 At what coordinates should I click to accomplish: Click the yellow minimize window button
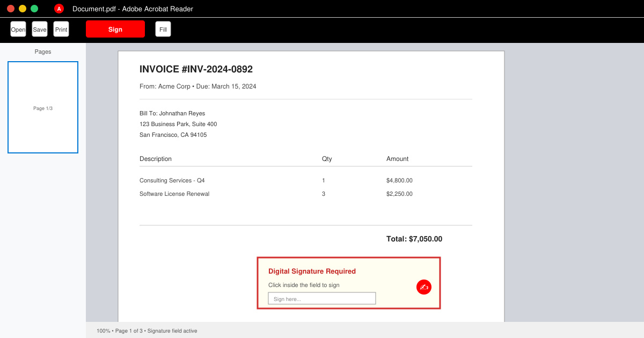coord(23,9)
